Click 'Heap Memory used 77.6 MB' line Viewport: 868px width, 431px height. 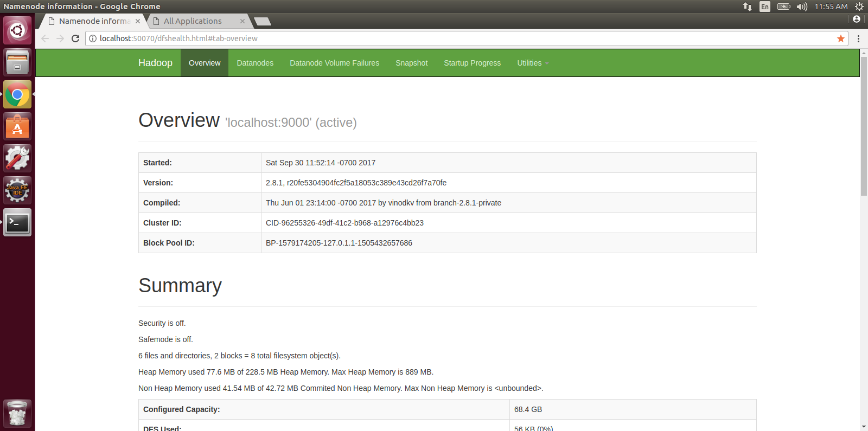pyautogui.click(x=286, y=372)
